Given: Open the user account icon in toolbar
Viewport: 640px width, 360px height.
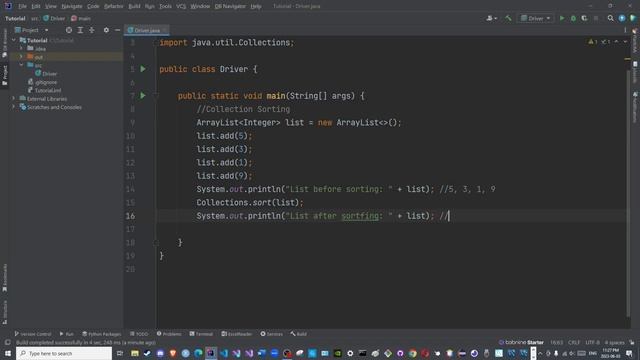Looking at the screenshot, I should [x=491, y=18].
